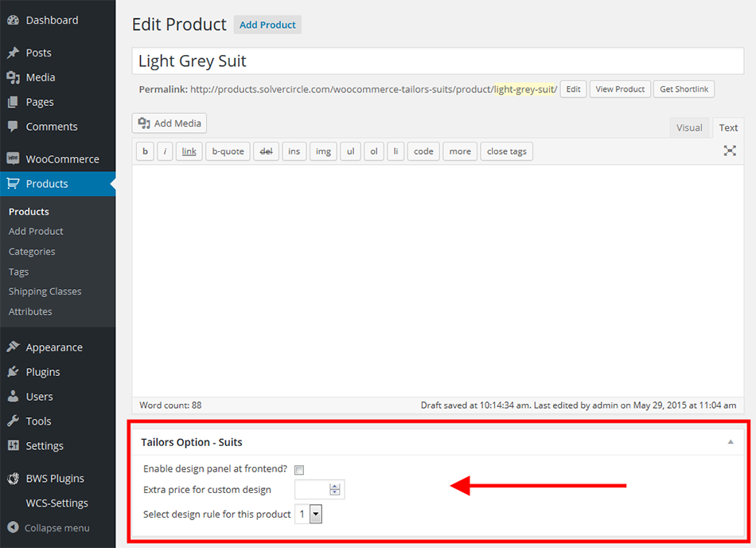The width and height of the screenshot is (756, 548).
Task: Insert a b-quote tag
Action: [x=228, y=151]
